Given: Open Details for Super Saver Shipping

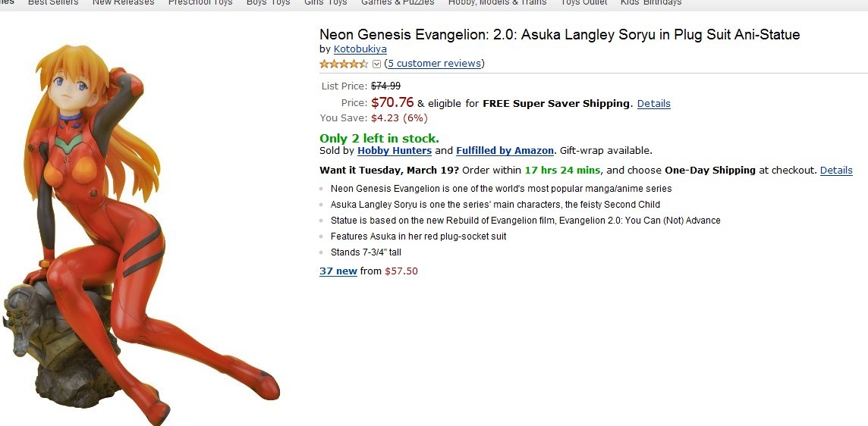Looking at the screenshot, I should [653, 104].
